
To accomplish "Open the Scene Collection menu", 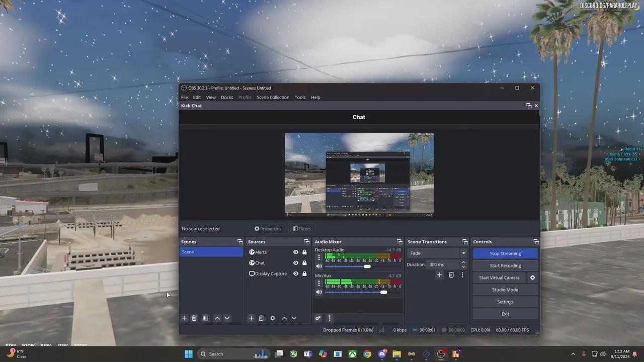I will tap(273, 98).
